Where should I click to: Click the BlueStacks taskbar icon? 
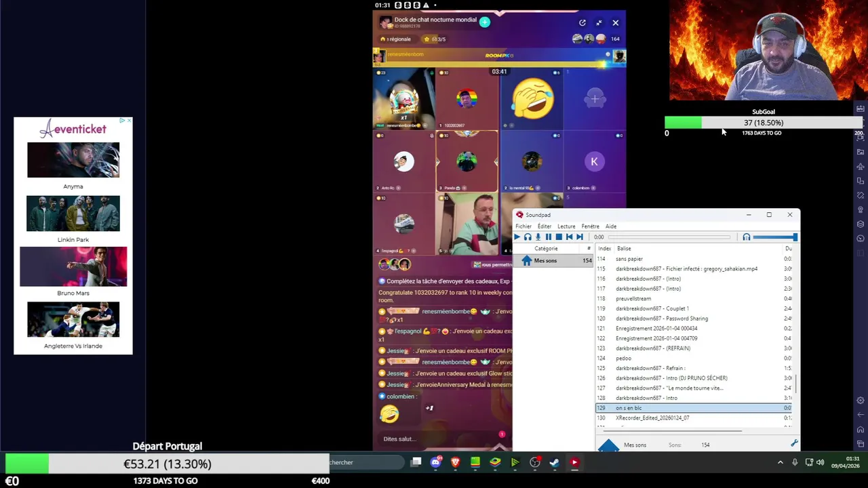pyautogui.click(x=495, y=463)
